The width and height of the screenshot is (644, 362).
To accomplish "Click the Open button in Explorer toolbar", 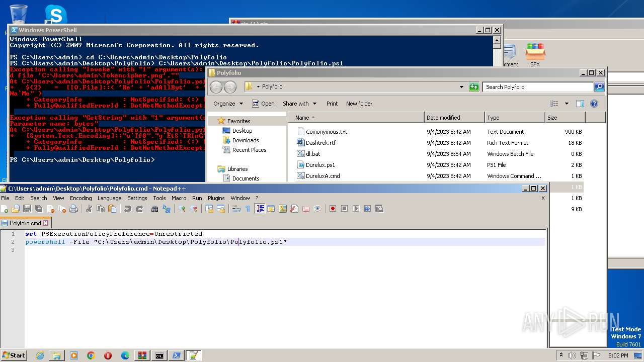I will (x=263, y=104).
